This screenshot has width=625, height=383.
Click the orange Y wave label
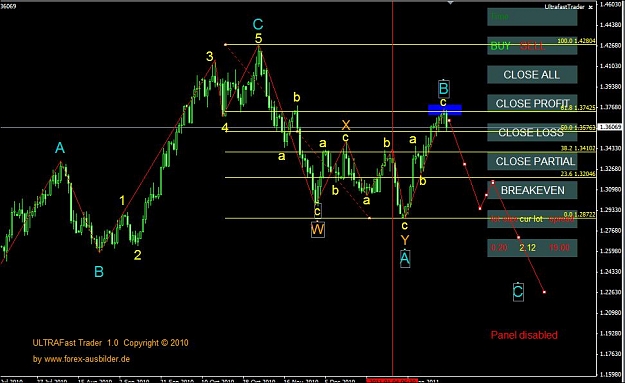click(x=405, y=240)
